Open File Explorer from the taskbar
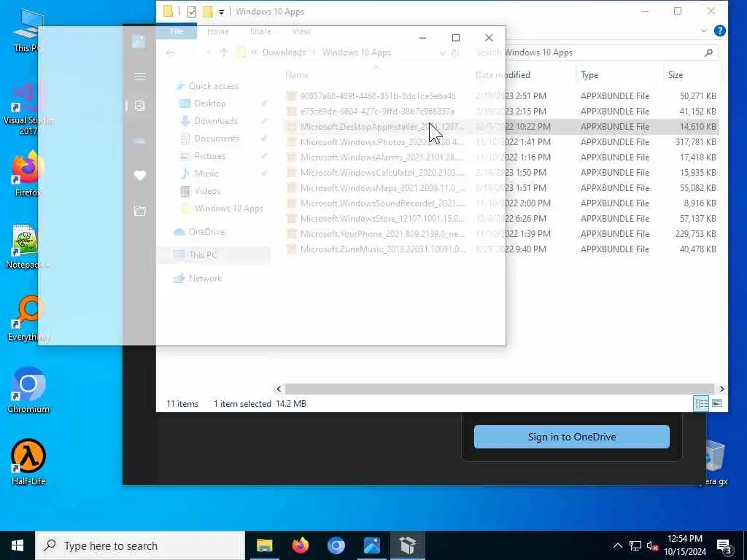Screen dimensions: 747x560 [x=264, y=545]
